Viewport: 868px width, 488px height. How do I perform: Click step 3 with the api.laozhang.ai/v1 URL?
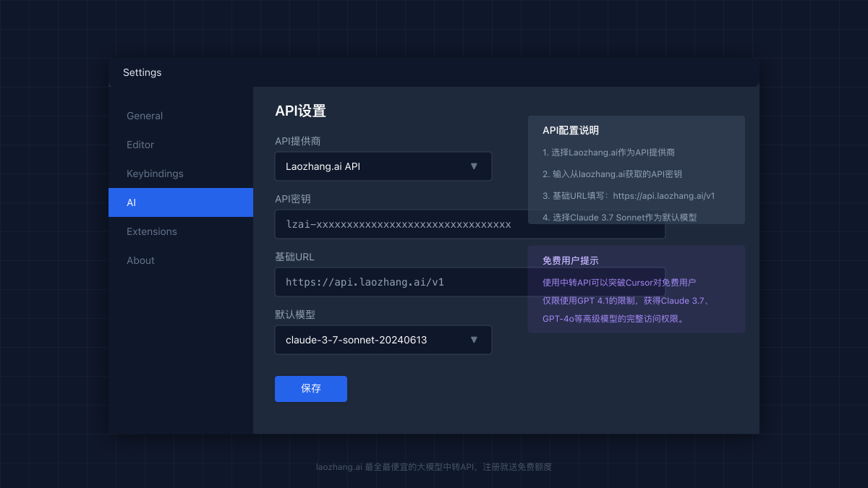pos(629,196)
